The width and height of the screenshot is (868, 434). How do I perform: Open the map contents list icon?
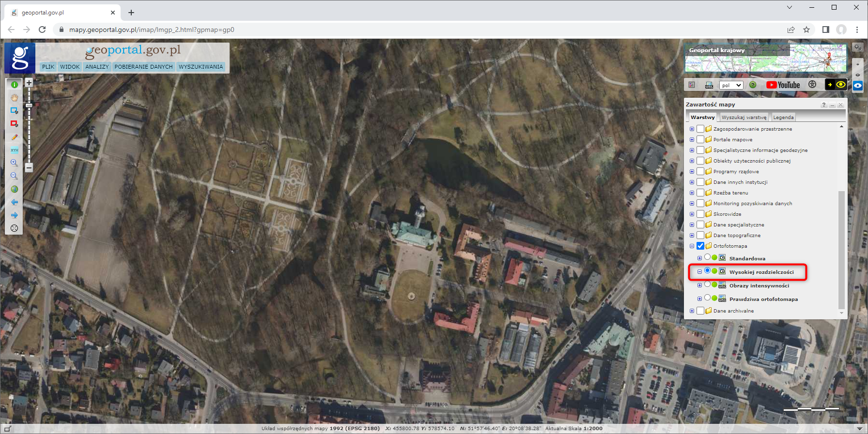tap(692, 85)
